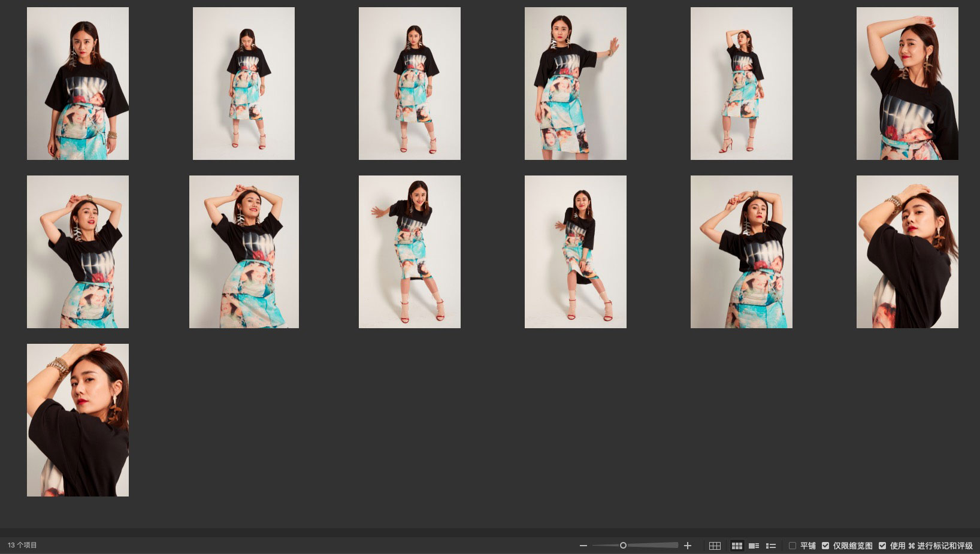Screen dimensions: 980x554
Task: Click the minus icon to shrink thumbnails
Action: tap(583, 546)
